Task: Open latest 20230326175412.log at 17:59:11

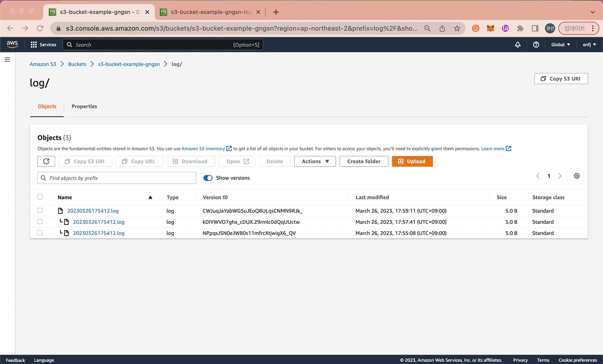Action: [93, 211]
